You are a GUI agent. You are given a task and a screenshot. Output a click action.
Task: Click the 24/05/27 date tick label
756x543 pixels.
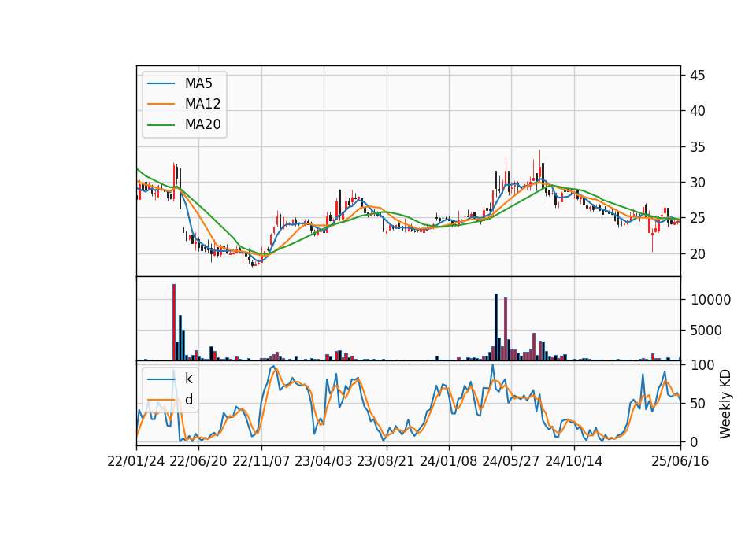pos(511,462)
